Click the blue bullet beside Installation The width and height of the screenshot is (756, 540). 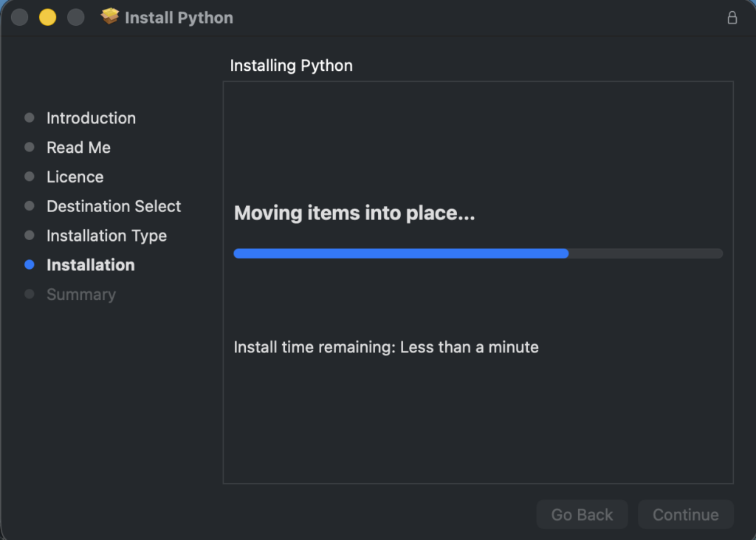pos(30,264)
